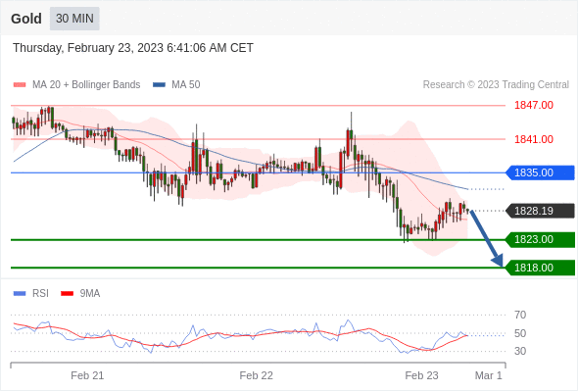
Task: Click the RSI 30 level label
Action: point(520,351)
